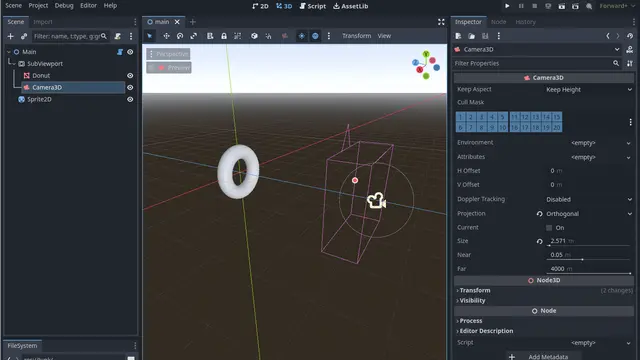Image resolution: width=640 pixels, height=360 pixels.
Task: Maximize the viewport with distraction-free icon
Action: (441, 22)
